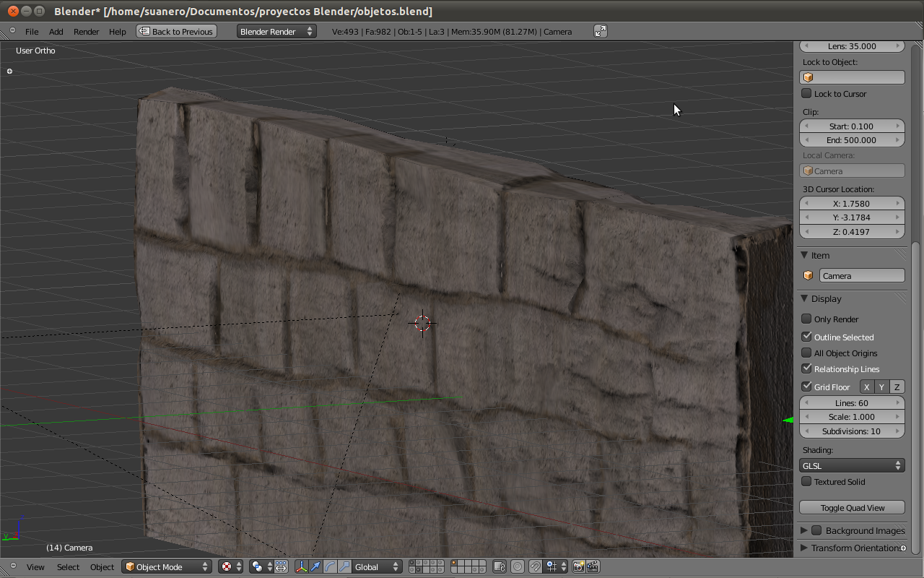Disable the Outline Selected checkbox
Screen dimensions: 924x578
pos(807,337)
